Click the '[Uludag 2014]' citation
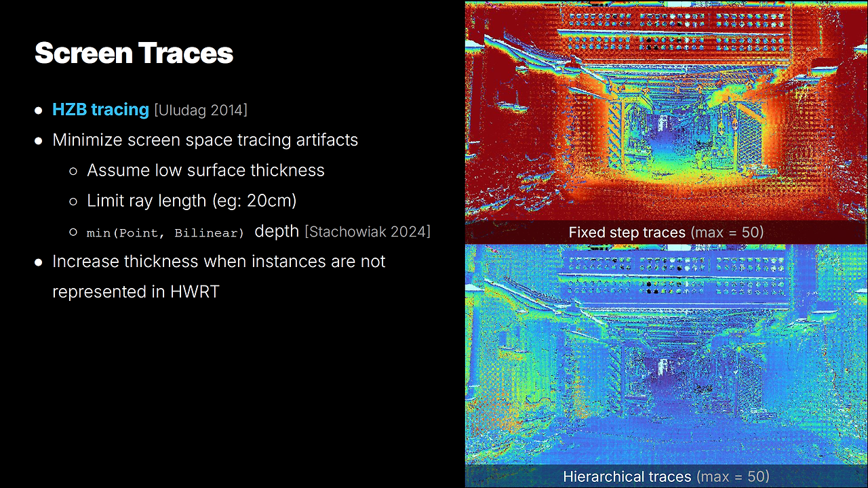868x488 pixels. (x=201, y=110)
